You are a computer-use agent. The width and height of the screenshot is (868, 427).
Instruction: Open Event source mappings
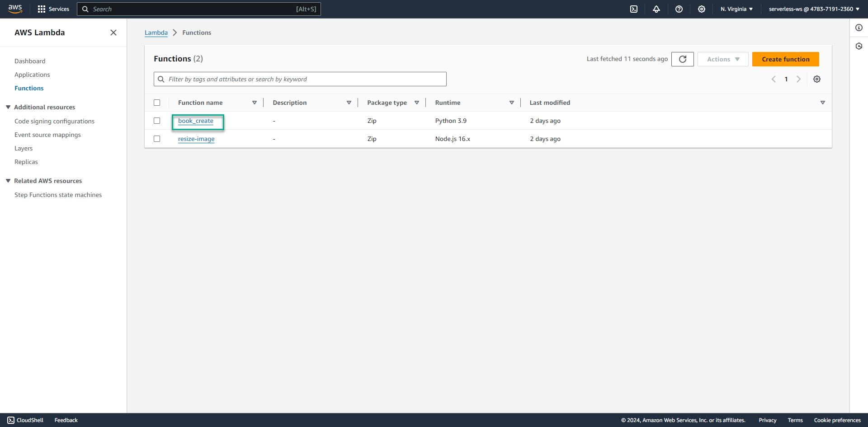47,135
